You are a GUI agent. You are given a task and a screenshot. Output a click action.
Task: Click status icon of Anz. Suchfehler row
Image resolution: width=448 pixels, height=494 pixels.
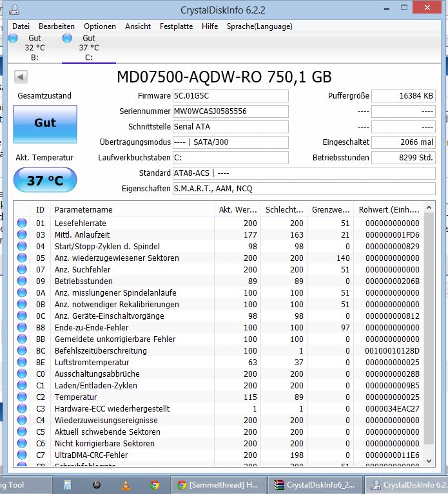(x=22, y=269)
